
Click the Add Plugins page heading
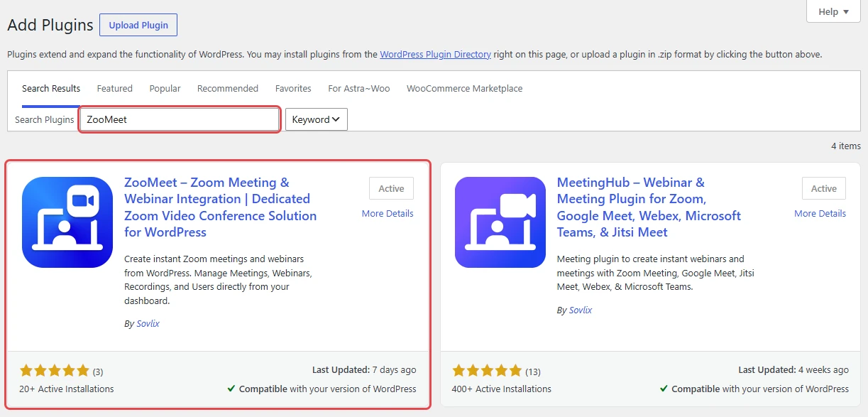click(x=50, y=25)
